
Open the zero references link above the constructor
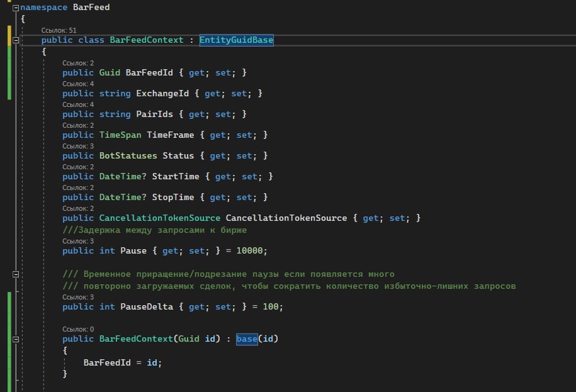point(78,329)
